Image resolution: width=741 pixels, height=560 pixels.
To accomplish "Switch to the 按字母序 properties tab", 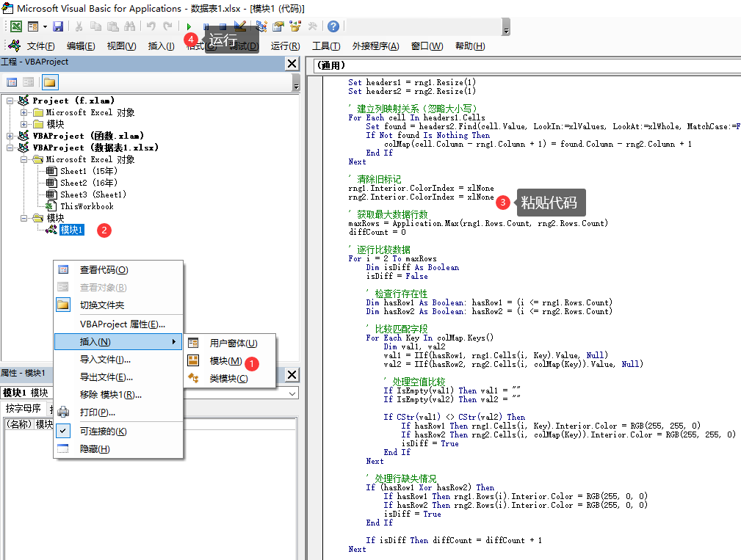I will (x=23, y=408).
